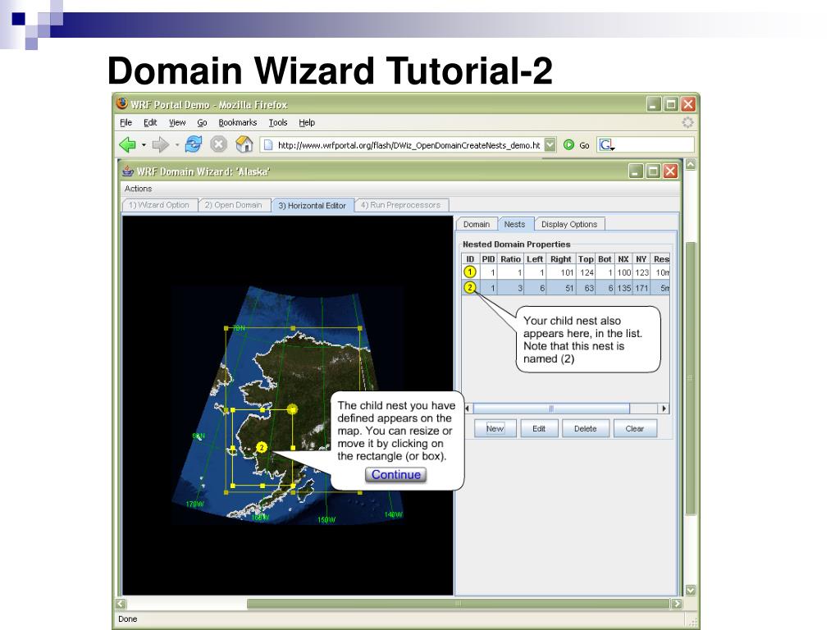This screenshot has width=840, height=630.
Task: Open the Back button history dropdown arrow
Action: point(144,145)
